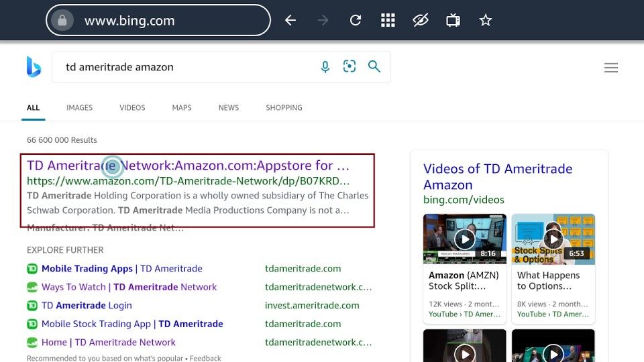
Task: Switch to the VIDEOS tab
Action: [x=132, y=107]
